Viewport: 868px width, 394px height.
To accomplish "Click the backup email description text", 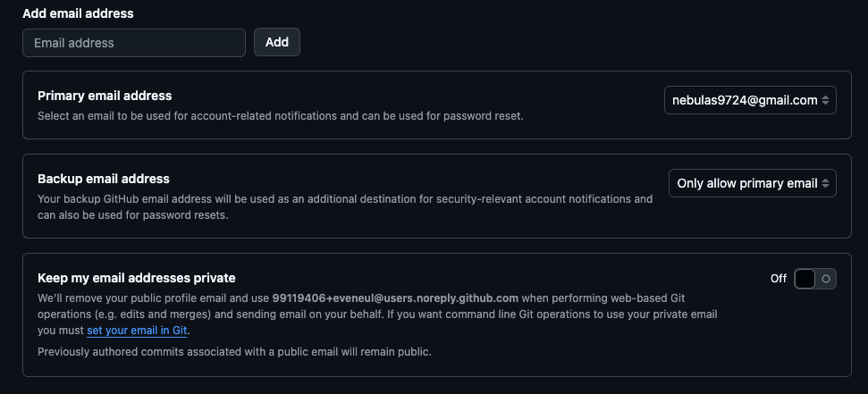I will pyautogui.click(x=345, y=207).
